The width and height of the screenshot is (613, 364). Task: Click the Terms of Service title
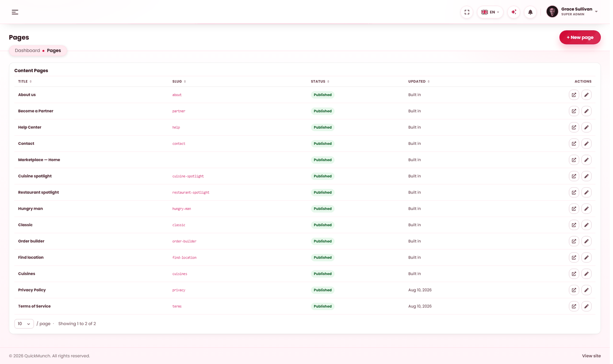pos(34,306)
